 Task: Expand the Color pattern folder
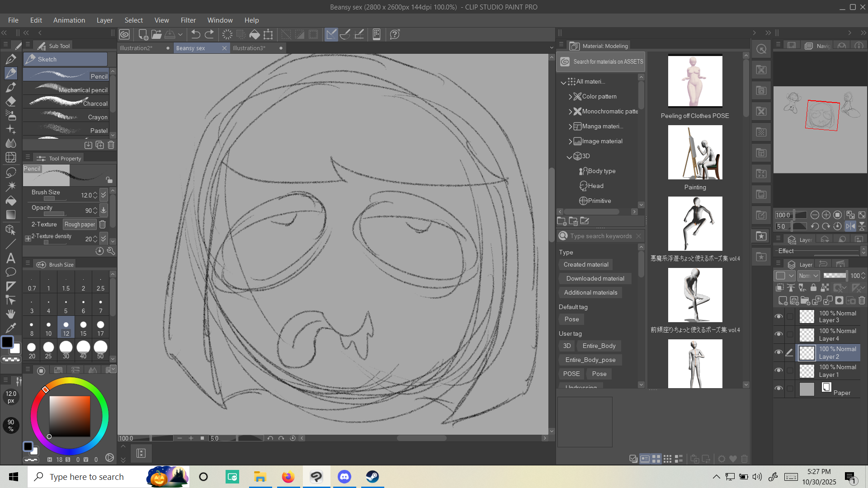click(570, 97)
